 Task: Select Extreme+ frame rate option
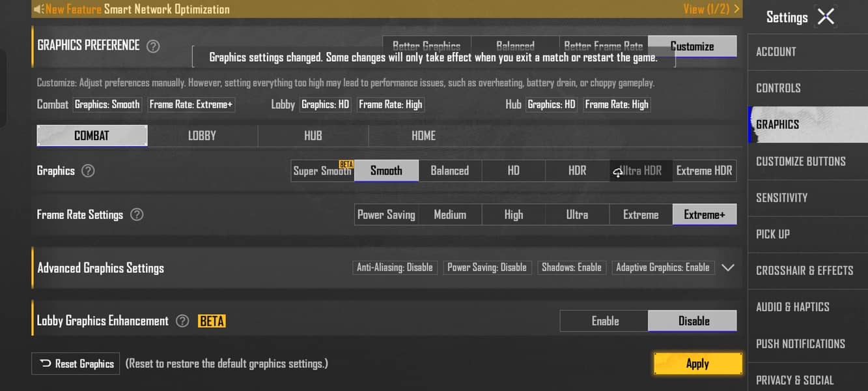[705, 214]
